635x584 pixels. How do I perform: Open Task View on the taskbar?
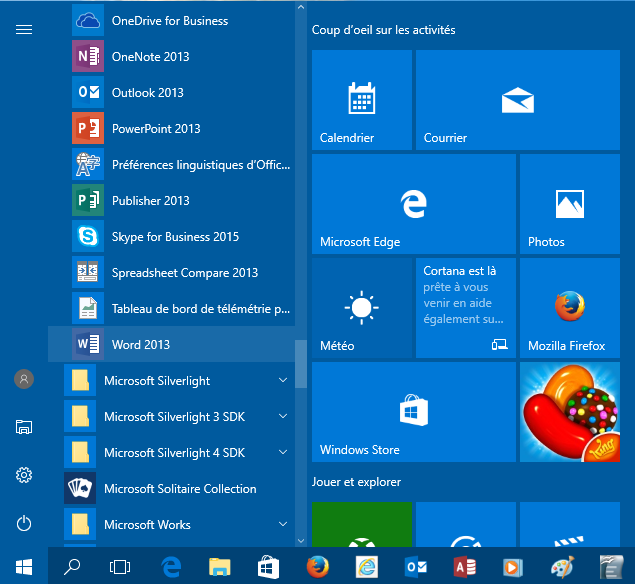coord(120,567)
